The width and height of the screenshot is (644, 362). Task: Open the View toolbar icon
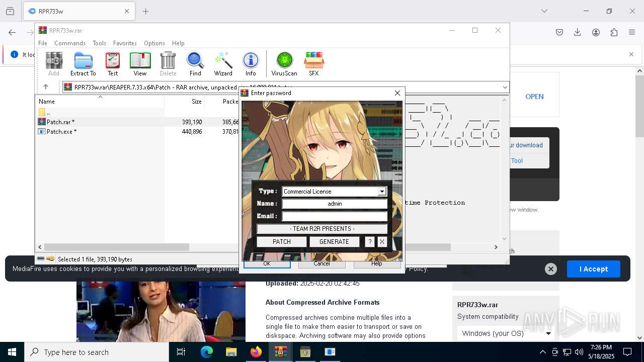pyautogui.click(x=140, y=64)
